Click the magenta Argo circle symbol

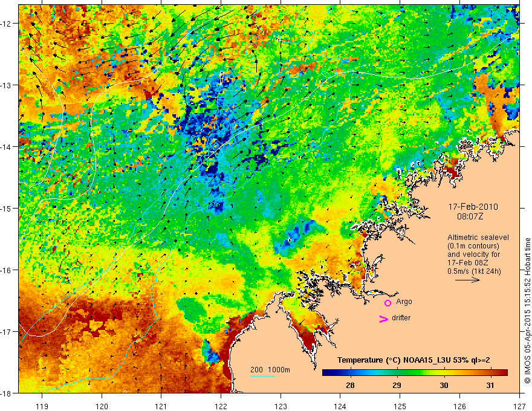[388, 303]
